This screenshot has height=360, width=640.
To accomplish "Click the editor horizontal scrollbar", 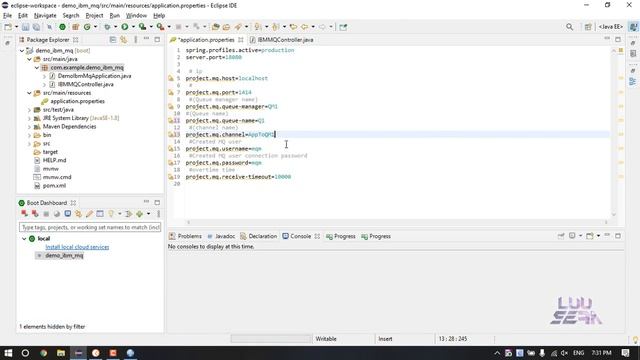I will pos(397,222).
